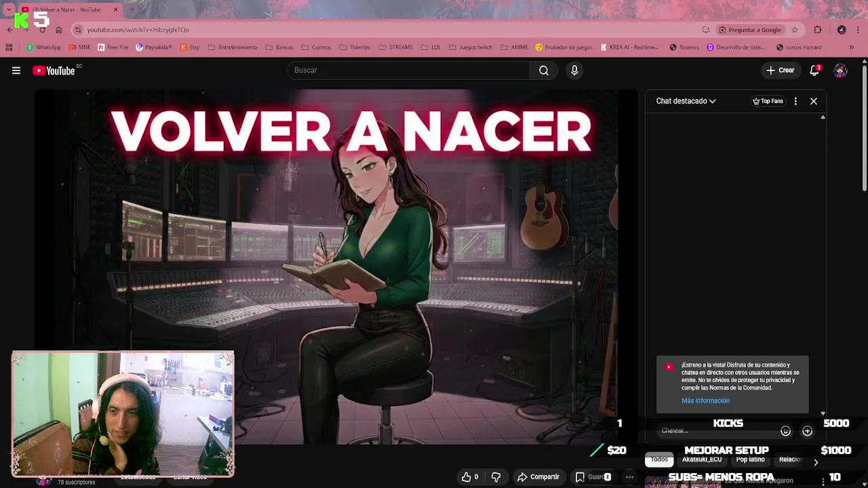
Task: Click Preguntar a Google button
Action: (750, 30)
